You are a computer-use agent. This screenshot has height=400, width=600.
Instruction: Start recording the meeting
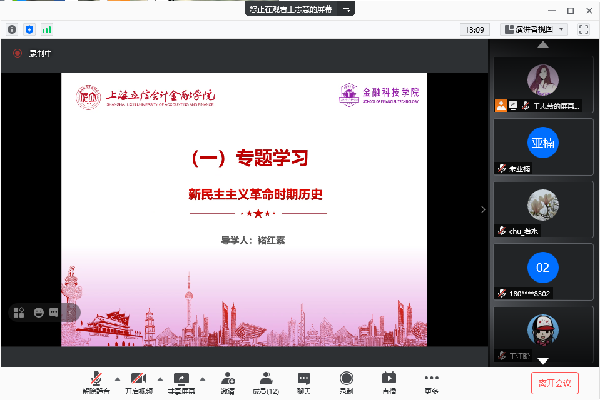pyautogui.click(x=346, y=381)
